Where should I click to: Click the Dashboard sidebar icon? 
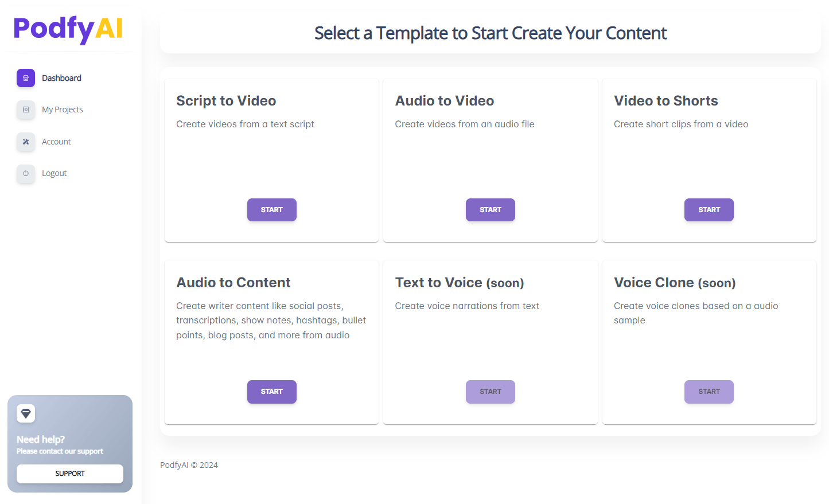[26, 78]
